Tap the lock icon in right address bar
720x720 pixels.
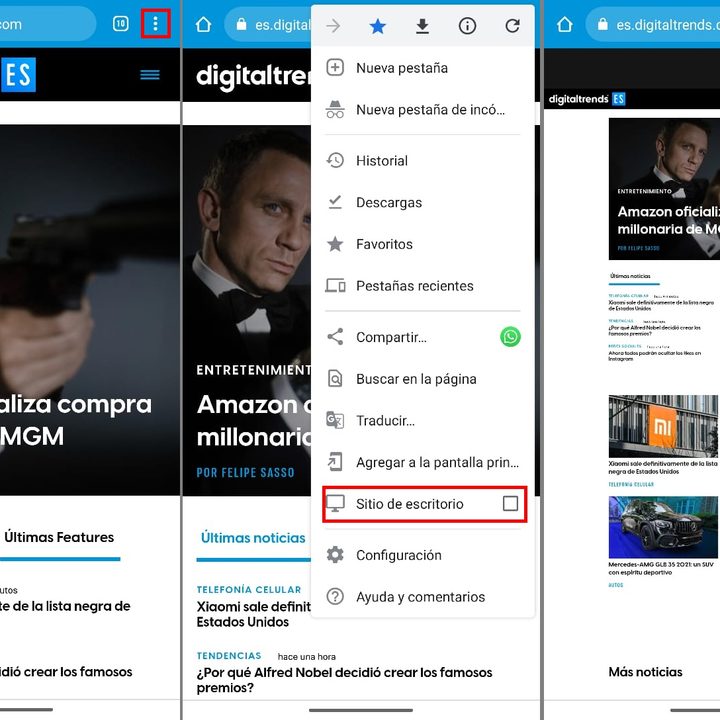tap(603, 24)
